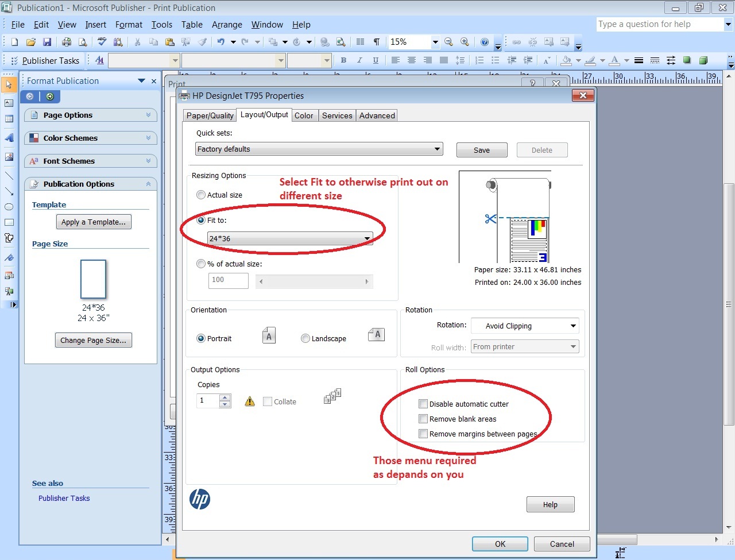Image resolution: width=735 pixels, height=560 pixels.
Task: Click the Zoom In magnifier icon
Action: click(465, 42)
